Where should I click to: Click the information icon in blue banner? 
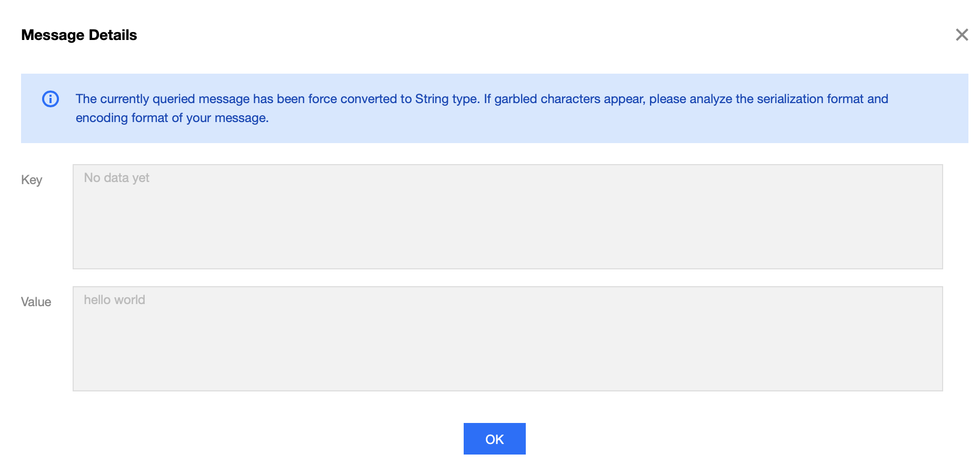click(x=51, y=99)
